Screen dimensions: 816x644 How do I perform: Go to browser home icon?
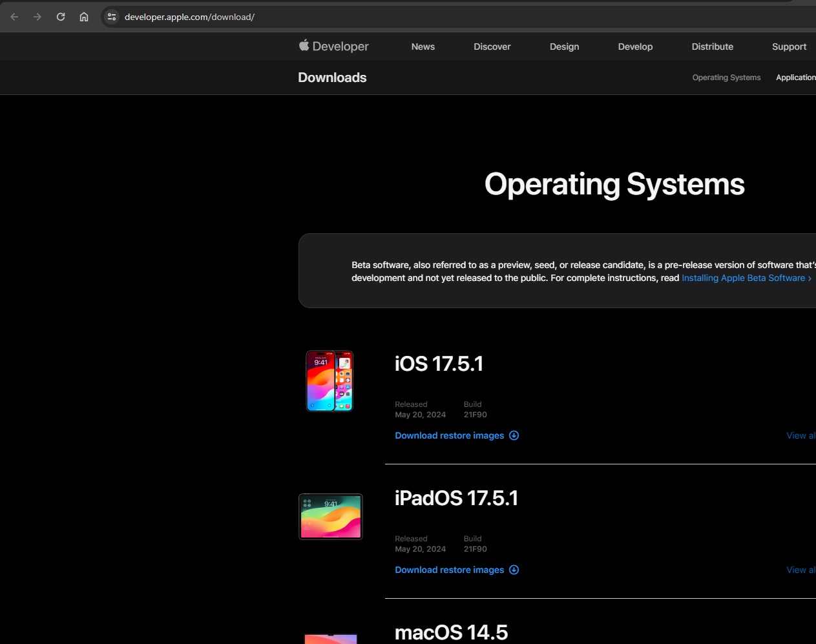[x=84, y=17]
